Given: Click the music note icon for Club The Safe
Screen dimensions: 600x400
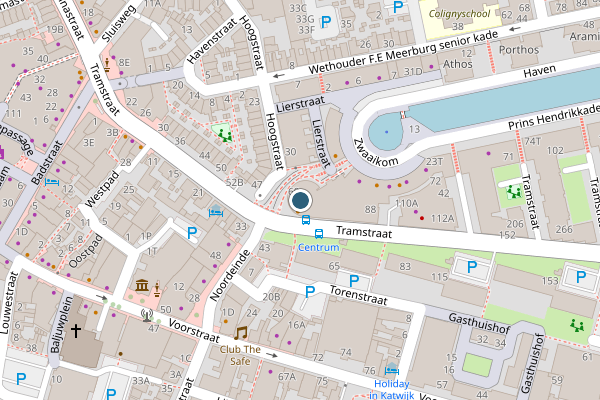Looking at the screenshot, I should 241,333.
